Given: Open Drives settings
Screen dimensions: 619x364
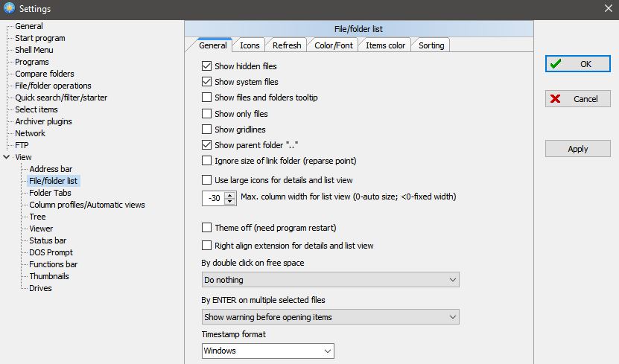Looking at the screenshot, I should (40, 288).
